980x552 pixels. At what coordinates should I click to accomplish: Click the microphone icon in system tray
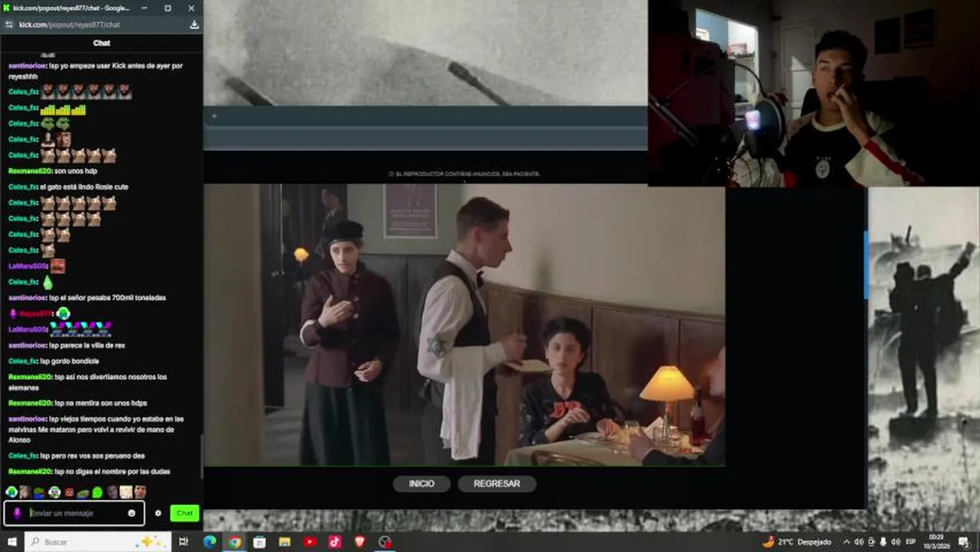pos(883,542)
